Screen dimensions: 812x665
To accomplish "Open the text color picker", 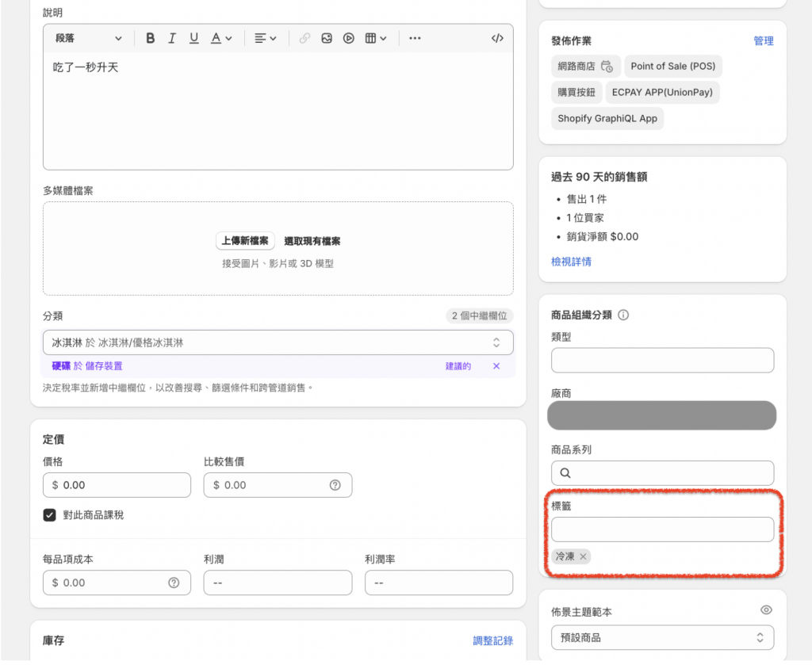I will [220, 38].
